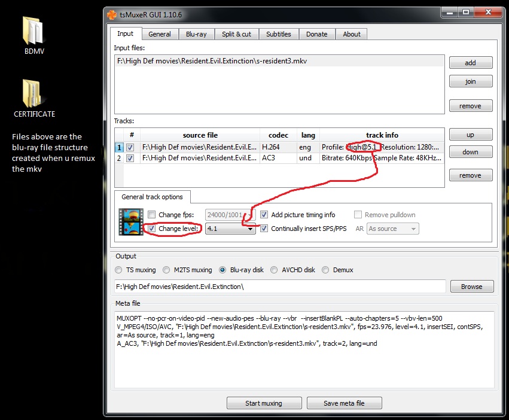Click the Save meta file button

coord(344,403)
